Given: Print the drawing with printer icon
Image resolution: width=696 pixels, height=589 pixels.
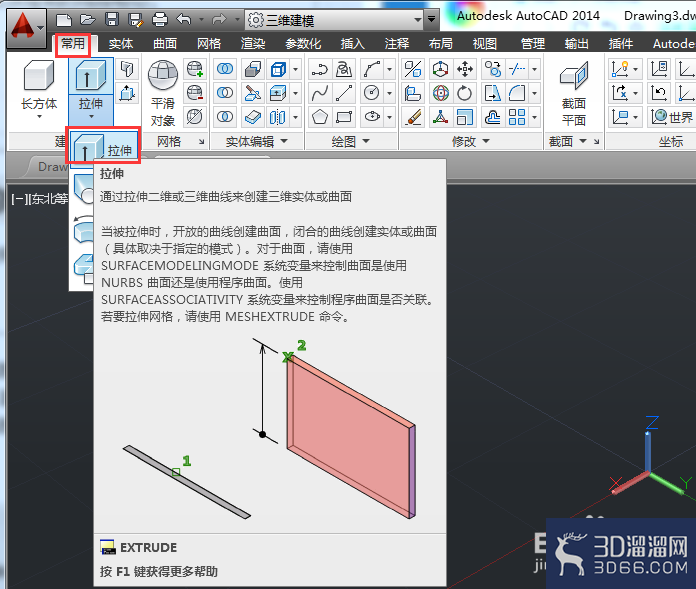Looking at the screenshot, I should point(160,20).
